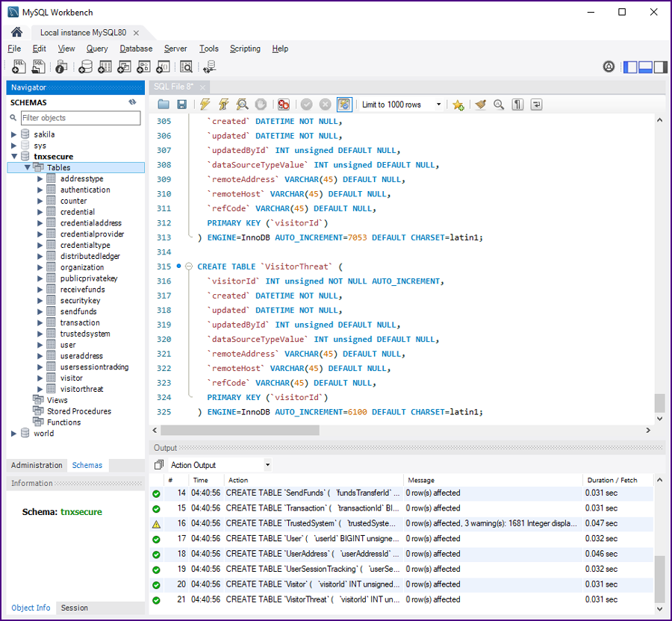The image size is (672, 621).
Task: Create a new SQL tab icon
Action: 19,67
